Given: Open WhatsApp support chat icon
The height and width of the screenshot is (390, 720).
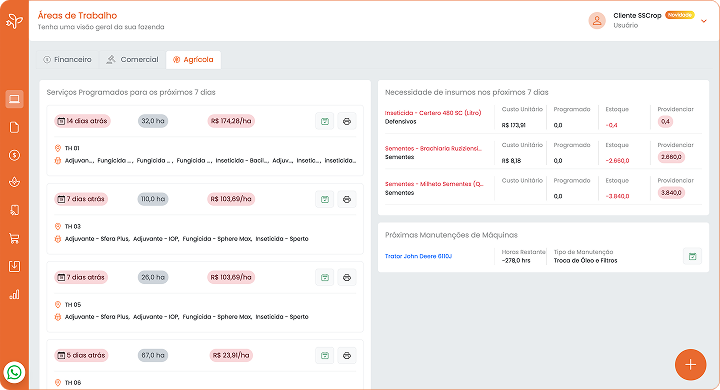Looking at the screenshot, I should 14,372.
